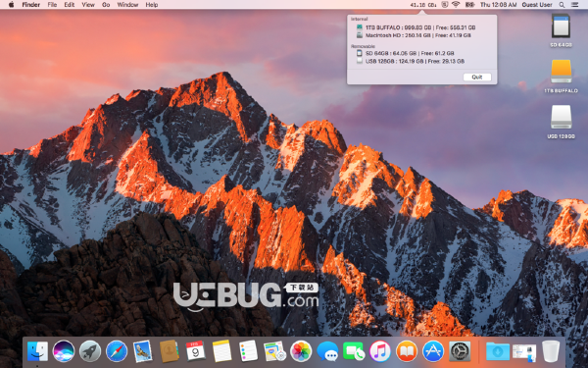
Task: Open the File menu
Action: (x=52, y=5)
